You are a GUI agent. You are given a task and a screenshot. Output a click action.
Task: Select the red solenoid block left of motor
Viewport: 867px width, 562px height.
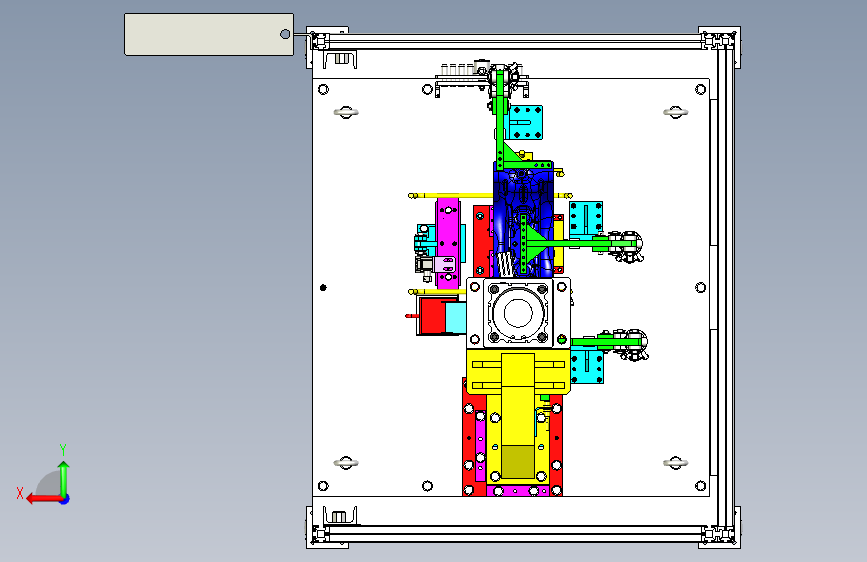tap(431, 316)
